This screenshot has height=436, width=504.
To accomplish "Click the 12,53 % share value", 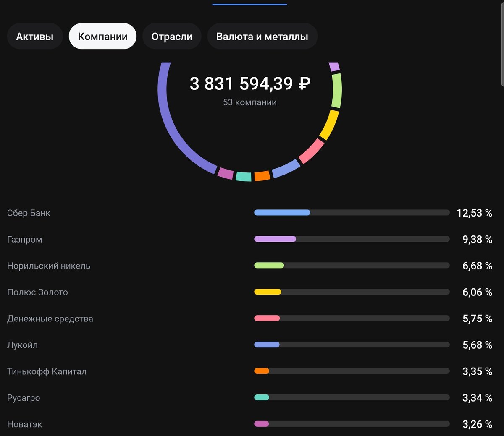I will tap(475, 213).
